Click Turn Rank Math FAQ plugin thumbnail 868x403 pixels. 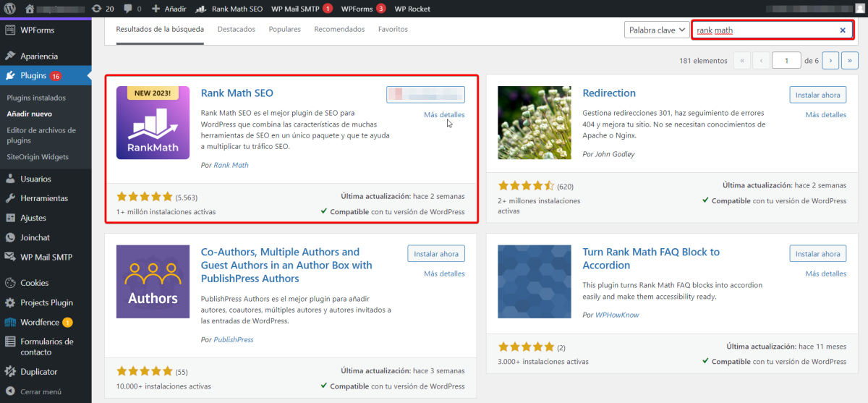pos(535,281)
